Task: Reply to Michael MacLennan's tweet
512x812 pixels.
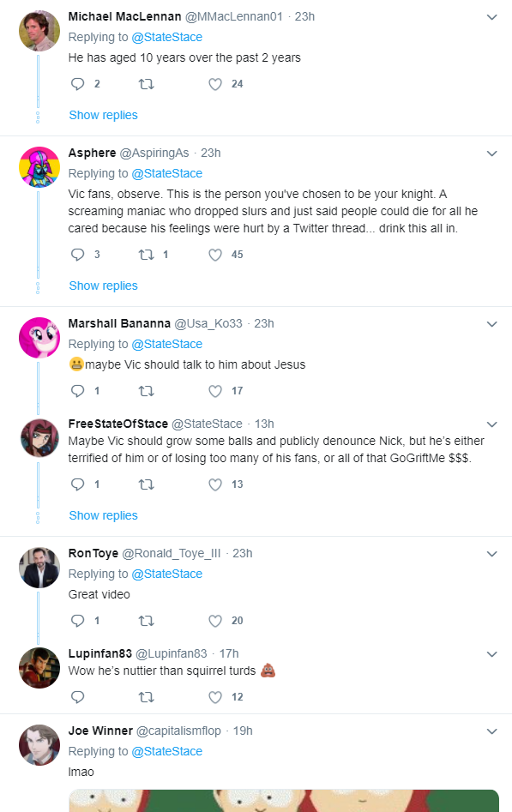Action: tap(78, 84)
